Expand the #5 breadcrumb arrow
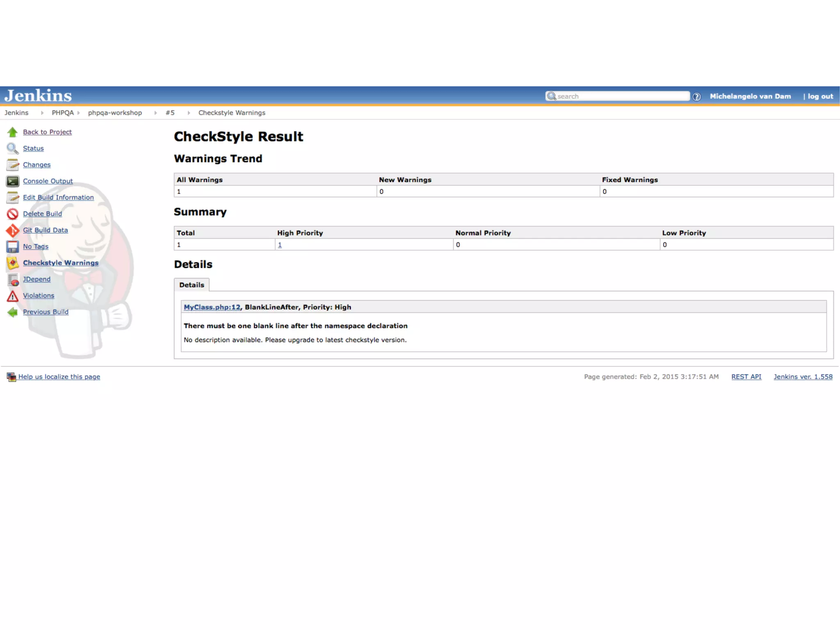Image resolution: width=840 pixels, height=630 pixels. [x=189, y=113]
